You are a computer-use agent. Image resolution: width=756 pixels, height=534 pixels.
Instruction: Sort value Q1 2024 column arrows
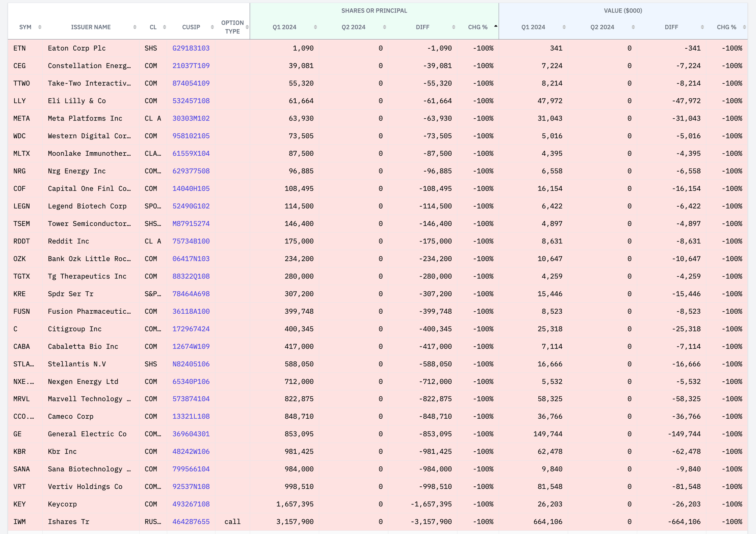click(x=564, y=27)
